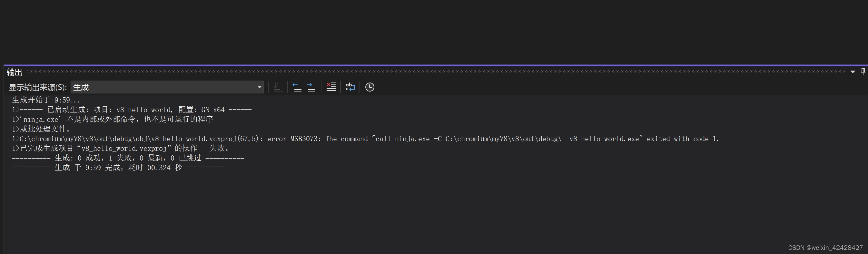Open the output window position menu arrow

click(x=853, y=72)
